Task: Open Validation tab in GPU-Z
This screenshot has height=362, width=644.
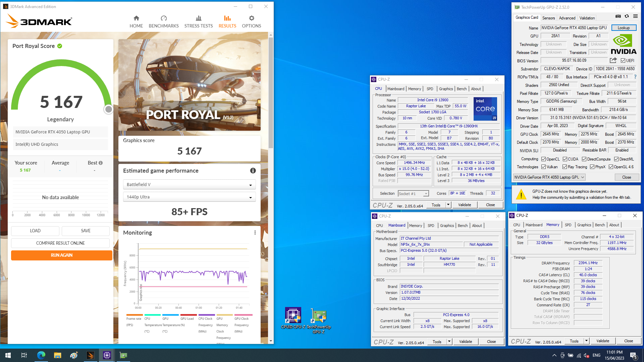Action: pos(587,18)
